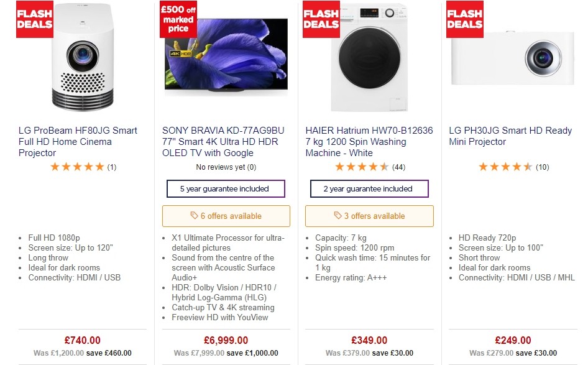The height and width of the screenshot is (365, 588).
Task: Click the 5 year guarantee included button
Action: tap(226, 188)
